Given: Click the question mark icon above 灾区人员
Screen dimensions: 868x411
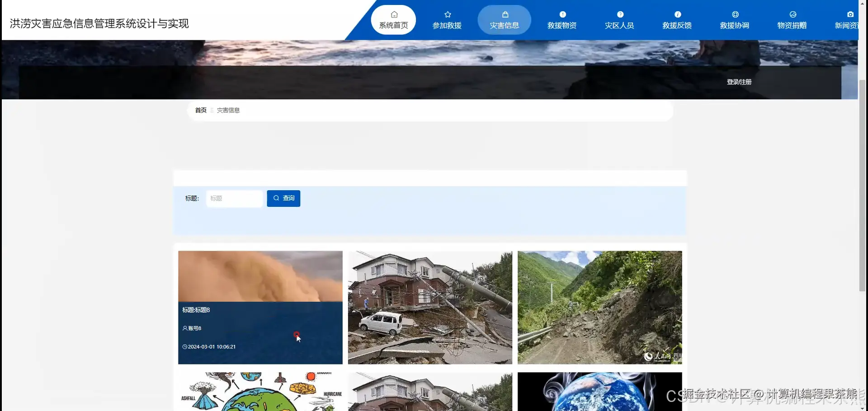Looking at the screenshot, I should tap(620, 14).
